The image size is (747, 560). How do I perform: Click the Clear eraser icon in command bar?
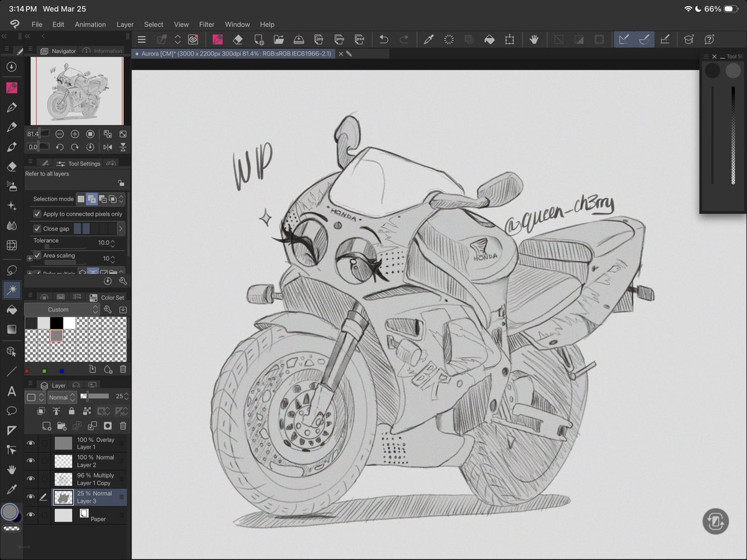238,39
